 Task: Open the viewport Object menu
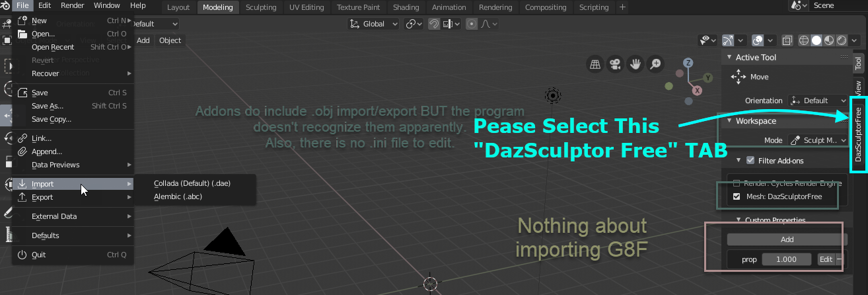point(170,40)
